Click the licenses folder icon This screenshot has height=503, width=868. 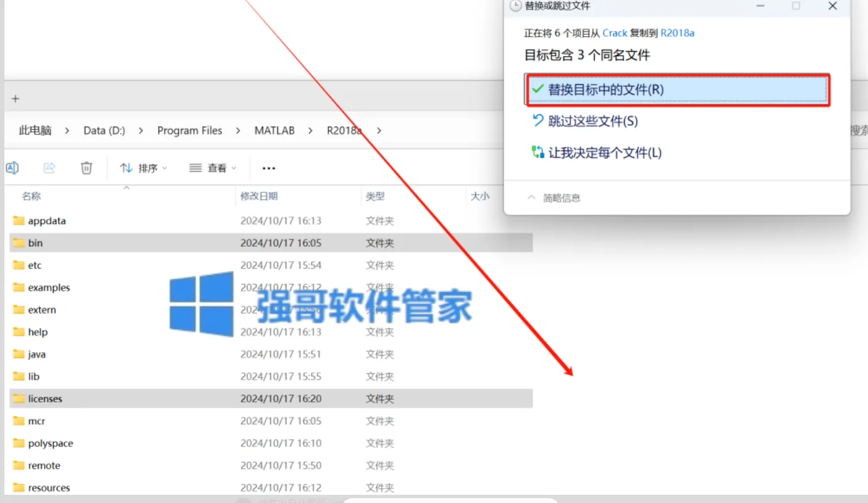coord(19,399)
